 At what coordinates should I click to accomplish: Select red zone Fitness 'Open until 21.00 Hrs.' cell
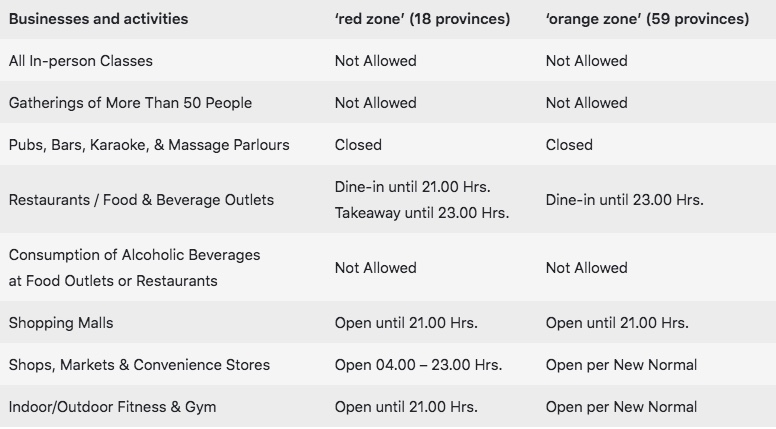(x=406, y=407)
